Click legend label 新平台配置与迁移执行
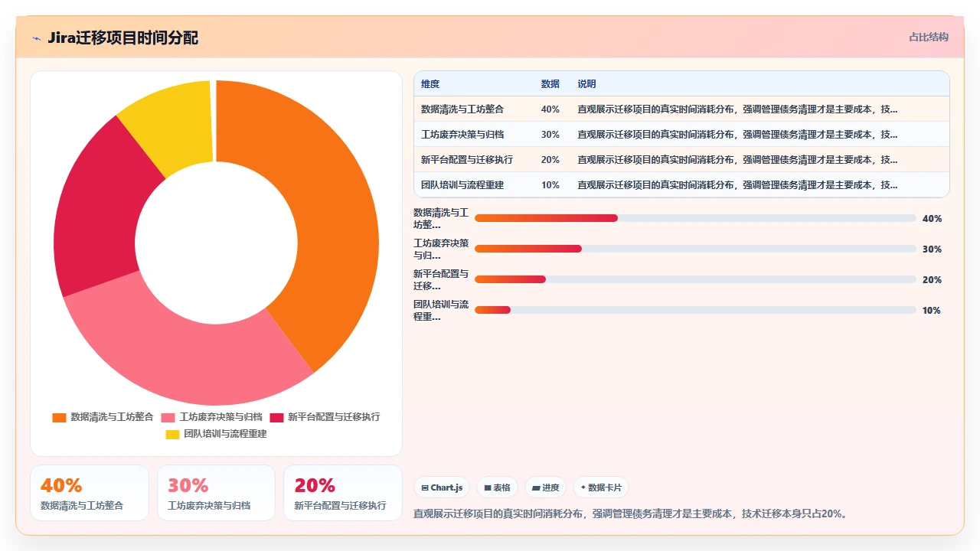 [334, 417]
